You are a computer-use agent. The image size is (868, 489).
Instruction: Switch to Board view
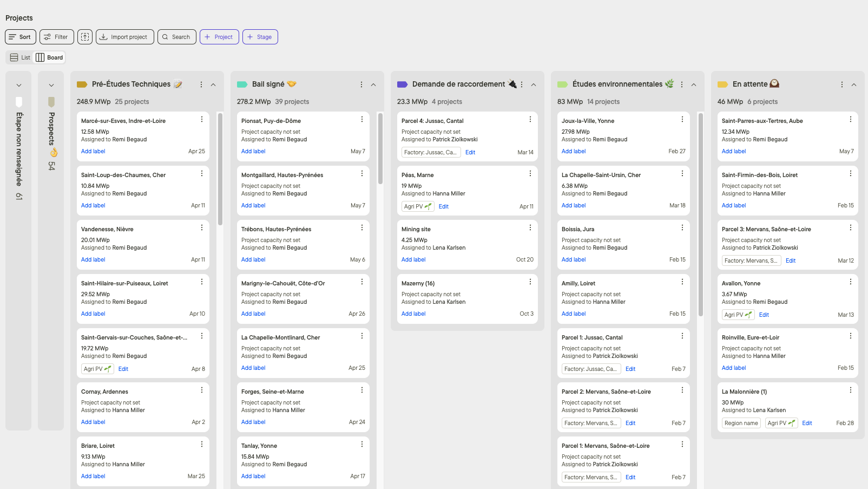[49, 57]
